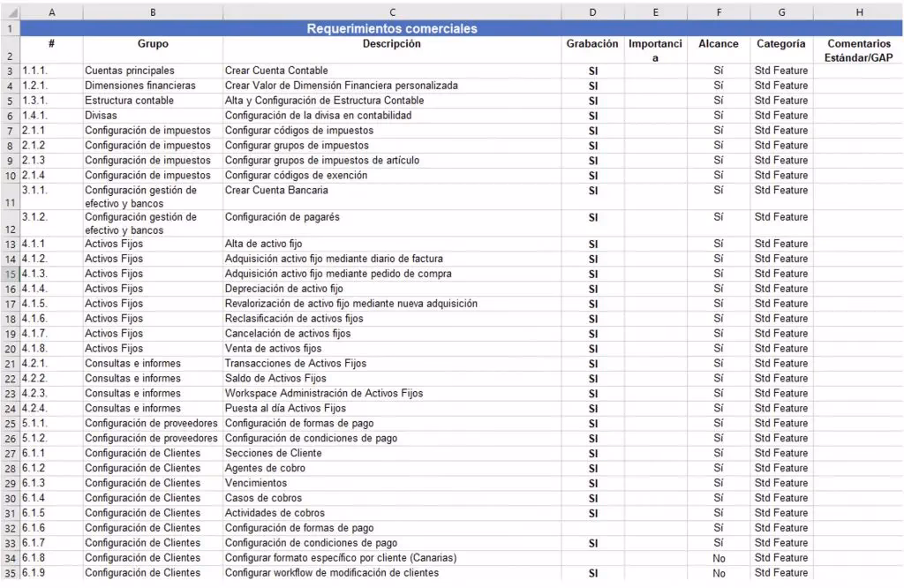Click the Select All corner button
The image size is (904, 588).
pos(10,11)
